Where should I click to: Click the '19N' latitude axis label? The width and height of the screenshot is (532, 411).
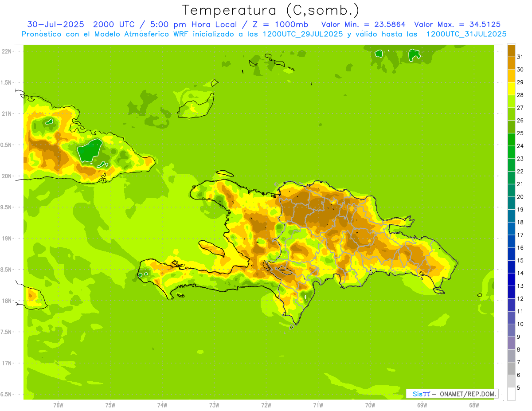pyautogui.click(x=7, y=239)
